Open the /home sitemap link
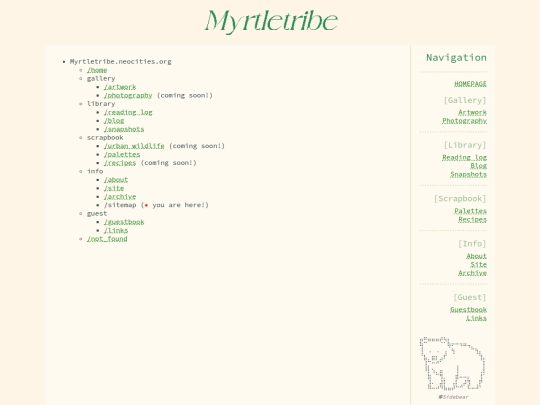This screenshot has height=405, width=540. coord(97,70)
